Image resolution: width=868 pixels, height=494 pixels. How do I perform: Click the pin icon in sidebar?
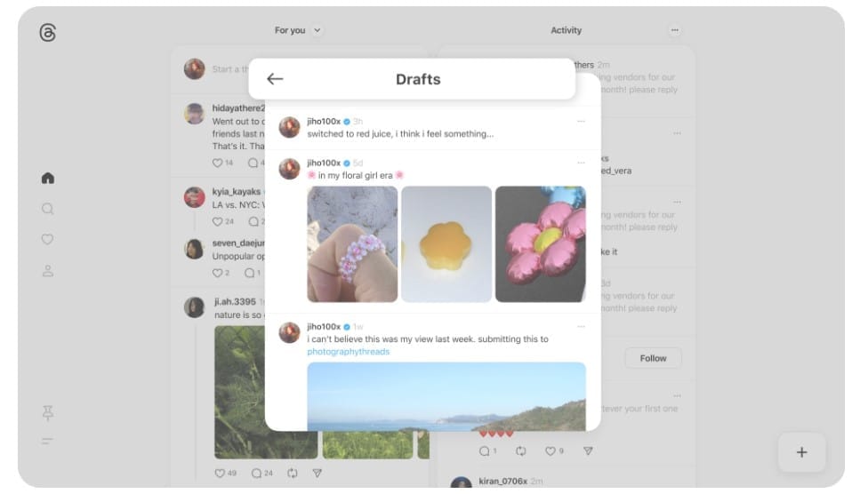point(48,412)
